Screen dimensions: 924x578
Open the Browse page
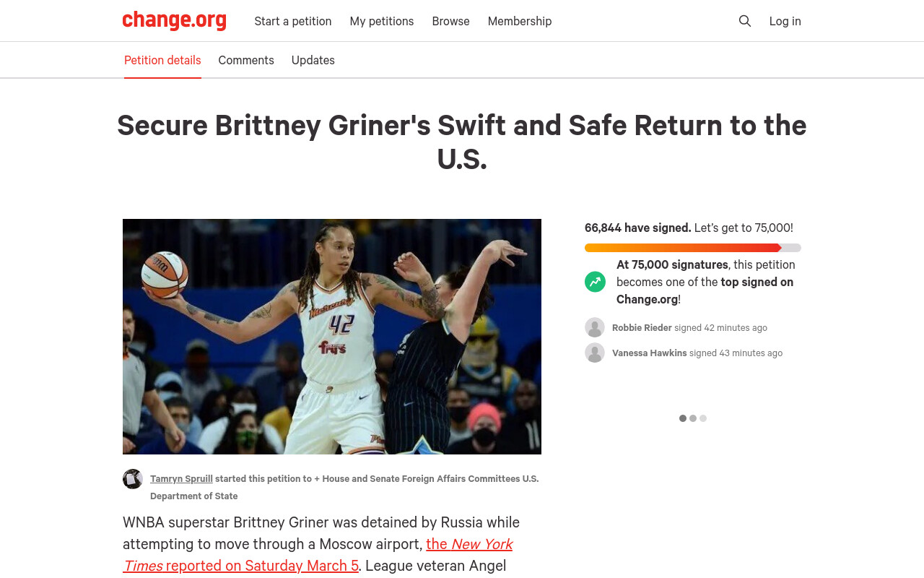tap(451, 21)
